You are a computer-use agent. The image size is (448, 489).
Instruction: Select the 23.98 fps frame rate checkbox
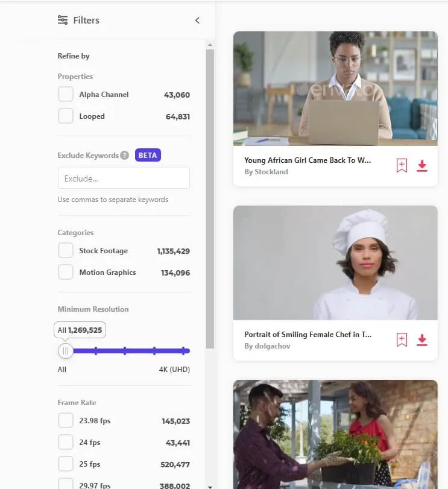pos(66,420)
